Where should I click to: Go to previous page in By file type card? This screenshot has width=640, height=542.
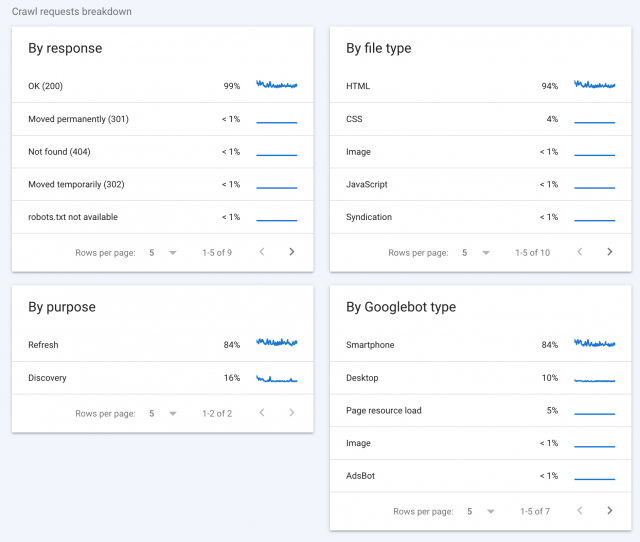pyautogui.click(x=580, y=252)
